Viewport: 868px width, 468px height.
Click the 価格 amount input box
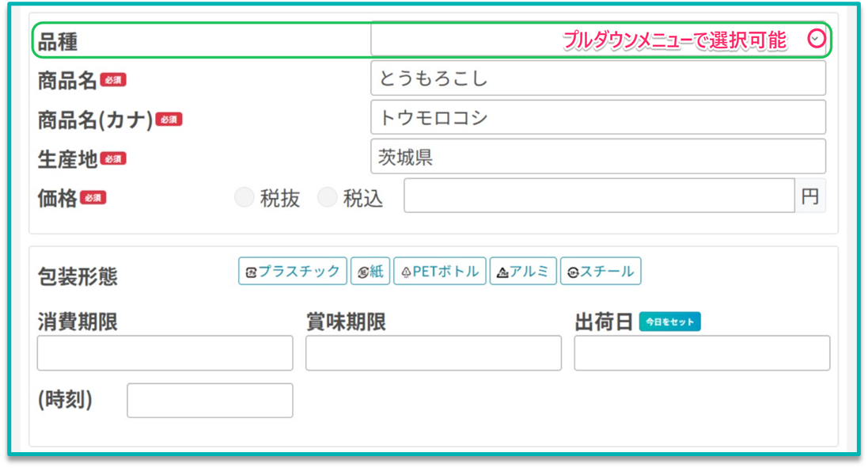coord(598,196)
